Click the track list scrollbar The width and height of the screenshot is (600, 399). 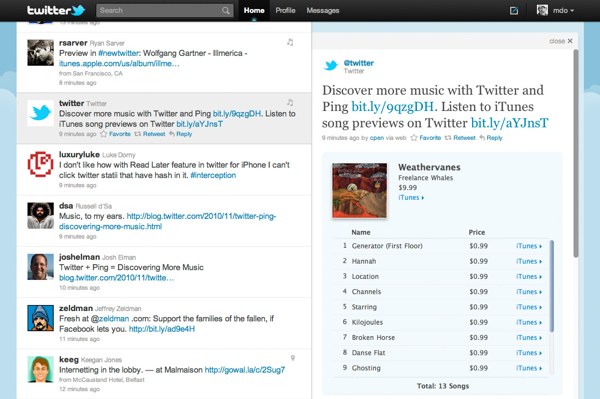pyautogui.click(x=551, y=286)
